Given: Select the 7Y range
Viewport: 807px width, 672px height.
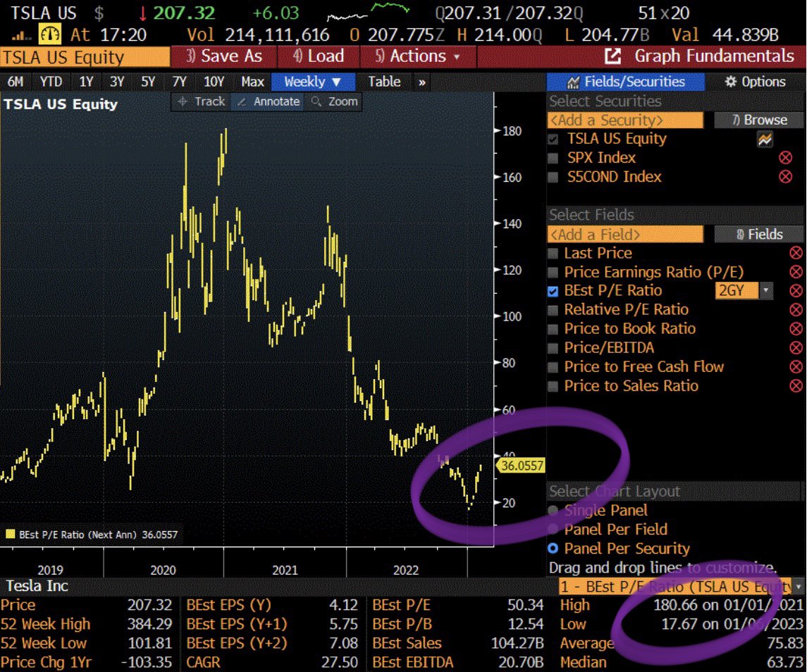Looking at the screenshot, I should 179,82.
